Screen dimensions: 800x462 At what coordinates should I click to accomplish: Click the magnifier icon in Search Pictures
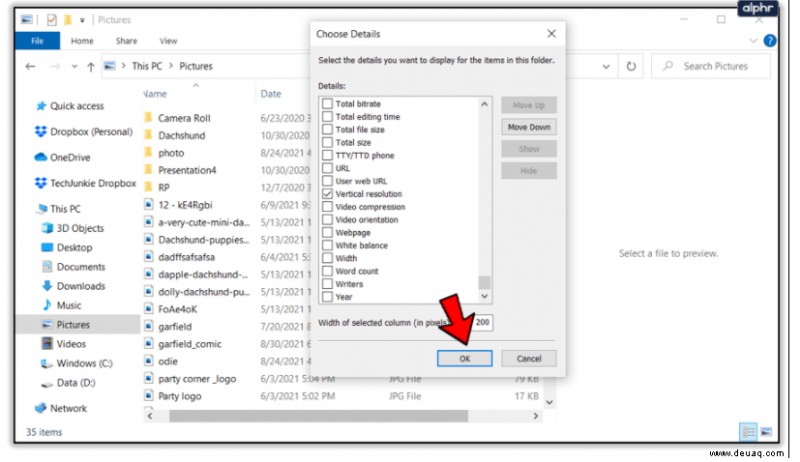(x=668, y=66)
